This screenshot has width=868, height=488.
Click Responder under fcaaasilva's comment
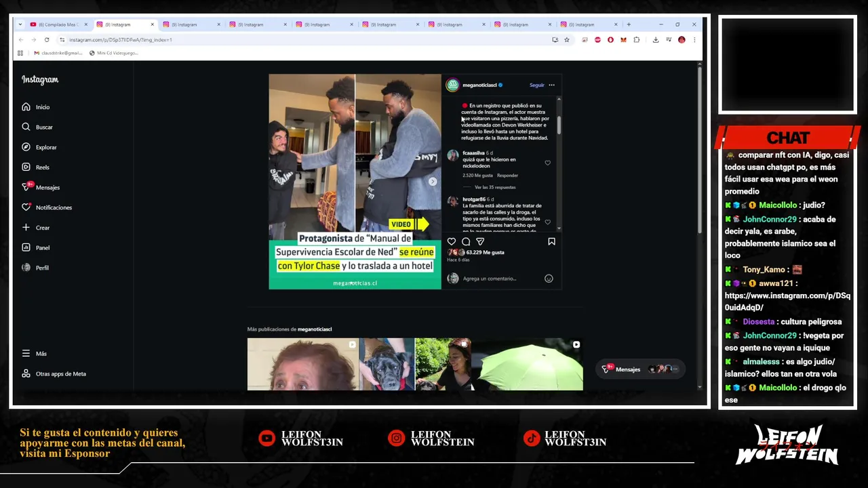pyautogui.click(x=507, y=176)
